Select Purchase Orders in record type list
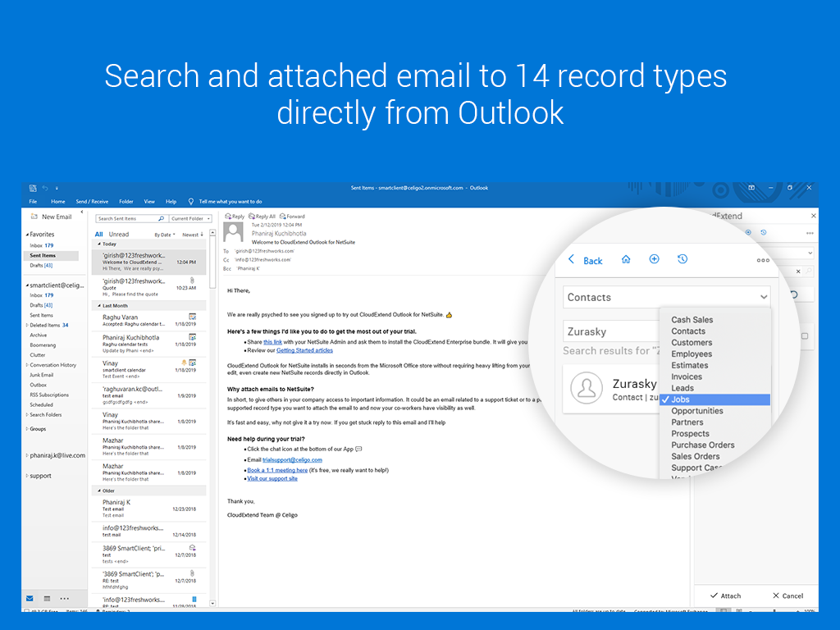Screen dimensions: 840x630 click(702, 445)
